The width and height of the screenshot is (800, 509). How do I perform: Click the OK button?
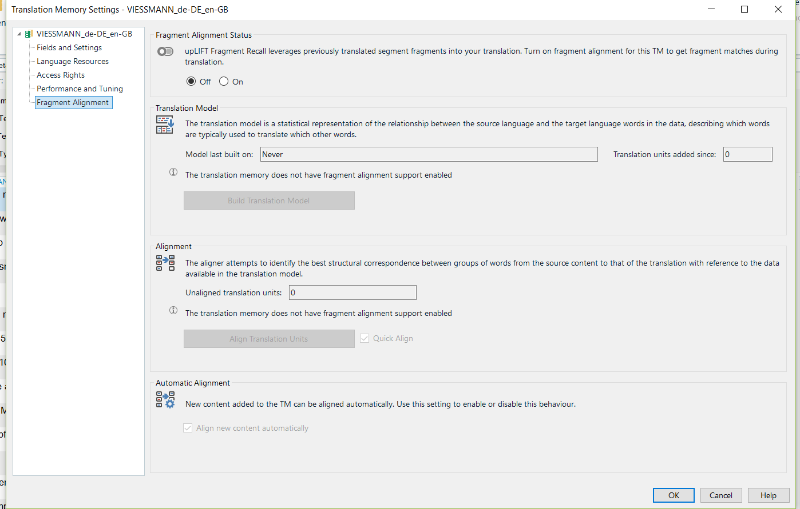(673, 495)
